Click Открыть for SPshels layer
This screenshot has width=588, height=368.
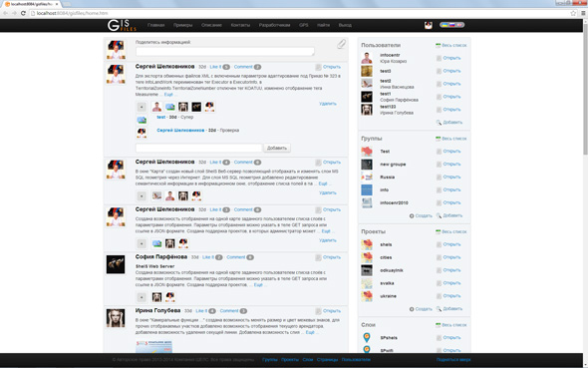[451, 337]
